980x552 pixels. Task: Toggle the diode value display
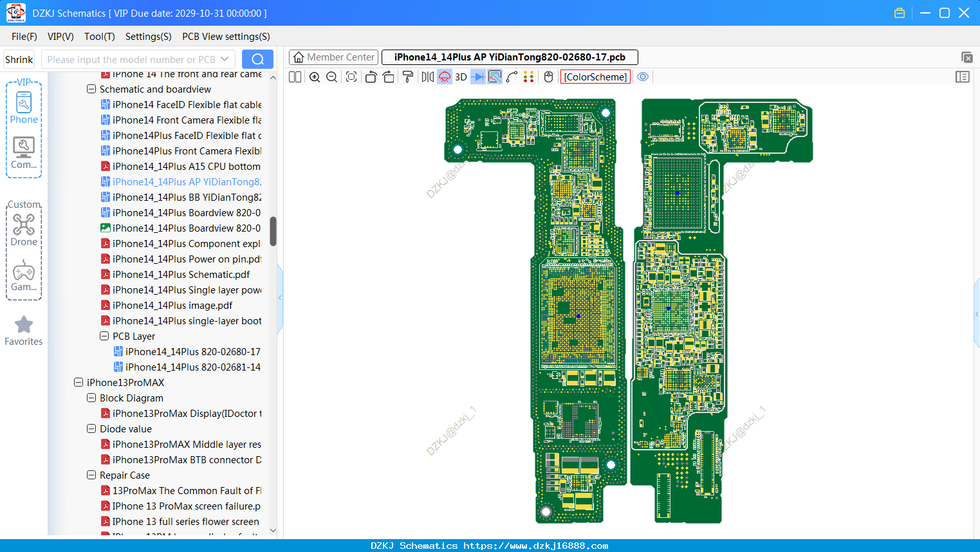pyautogui.click(x=478, y=77)
